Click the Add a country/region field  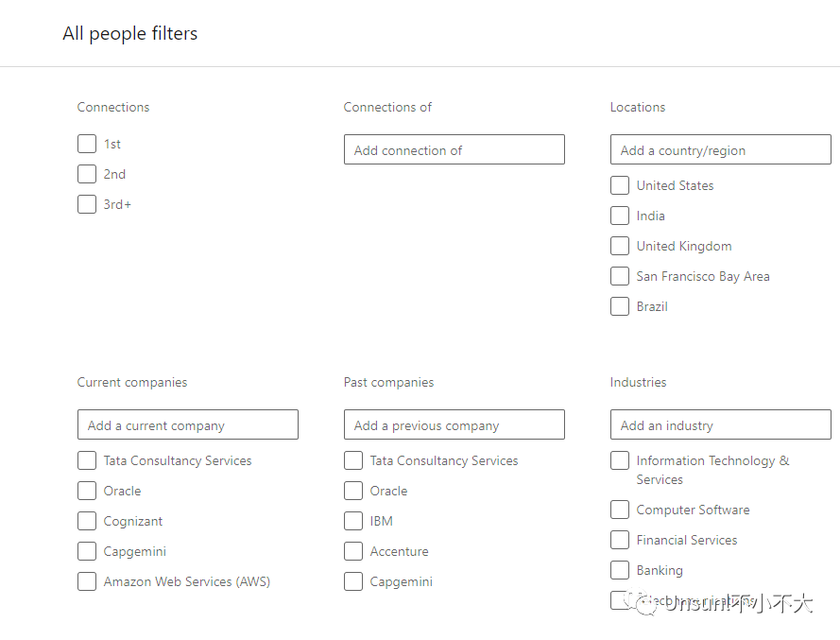tap(720, 149)
